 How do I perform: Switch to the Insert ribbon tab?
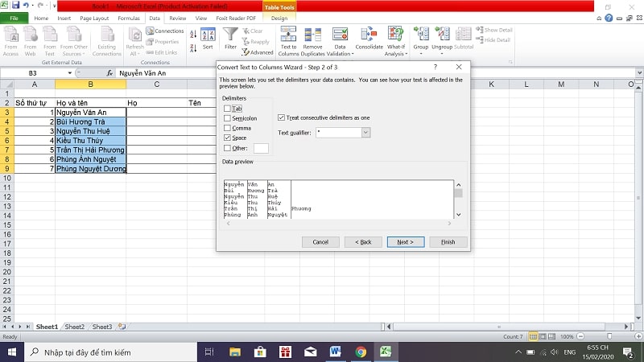tap(64, 18)
